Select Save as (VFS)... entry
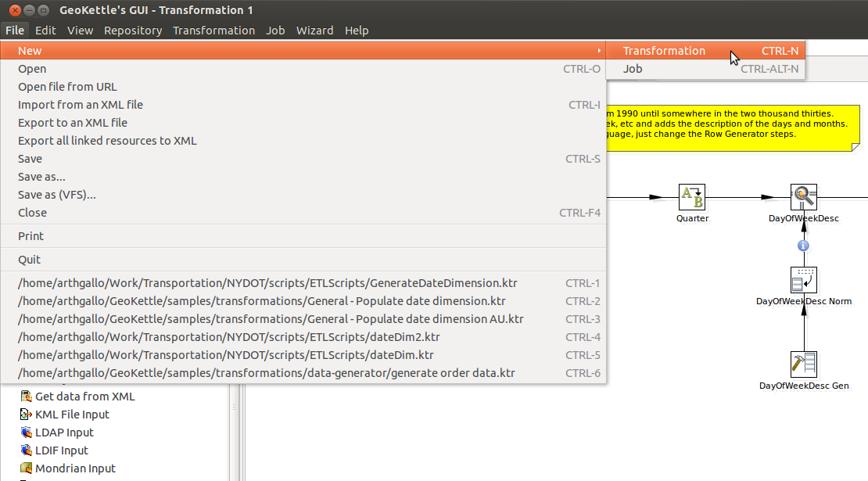 [303, 195]
